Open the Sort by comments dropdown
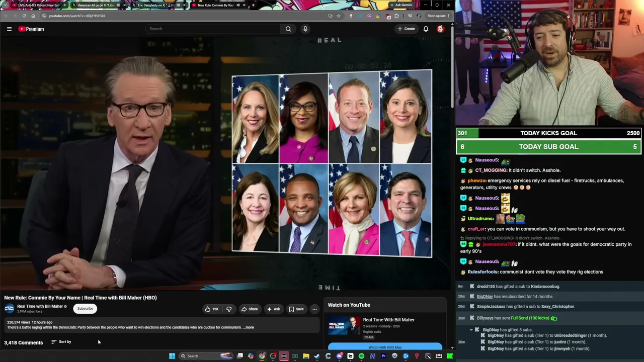The height and width of the screenshot is (362, 644). point(61,342)
